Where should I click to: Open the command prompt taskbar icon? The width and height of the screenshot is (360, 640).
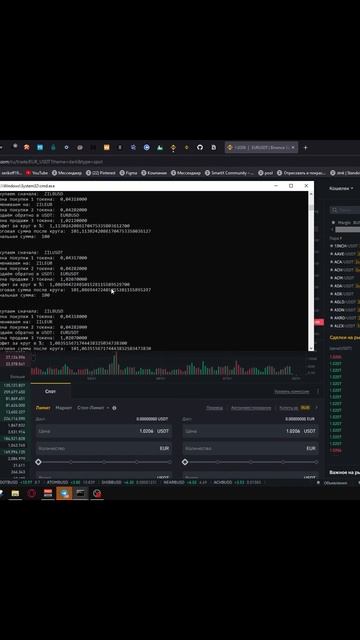point(81,493)
